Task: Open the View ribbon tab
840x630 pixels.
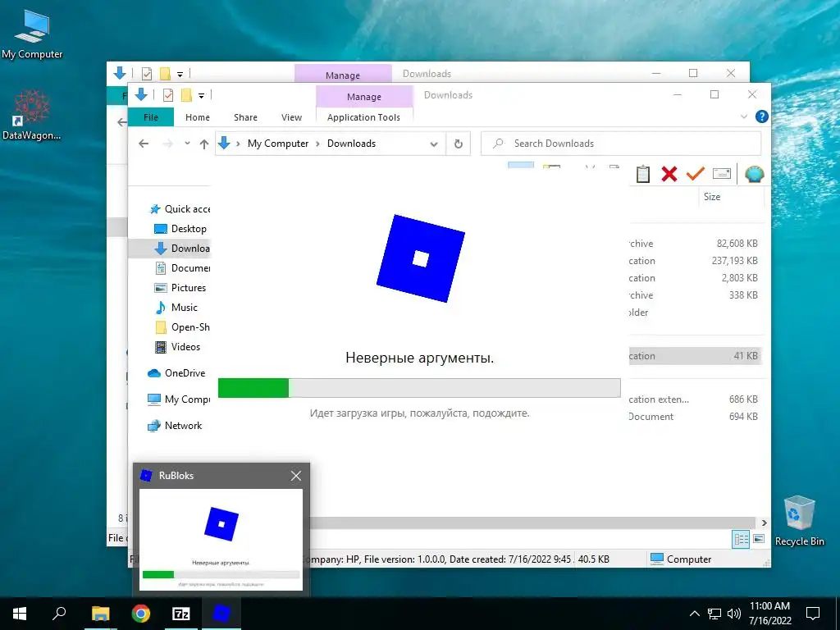Action: [x=291, y=117]
